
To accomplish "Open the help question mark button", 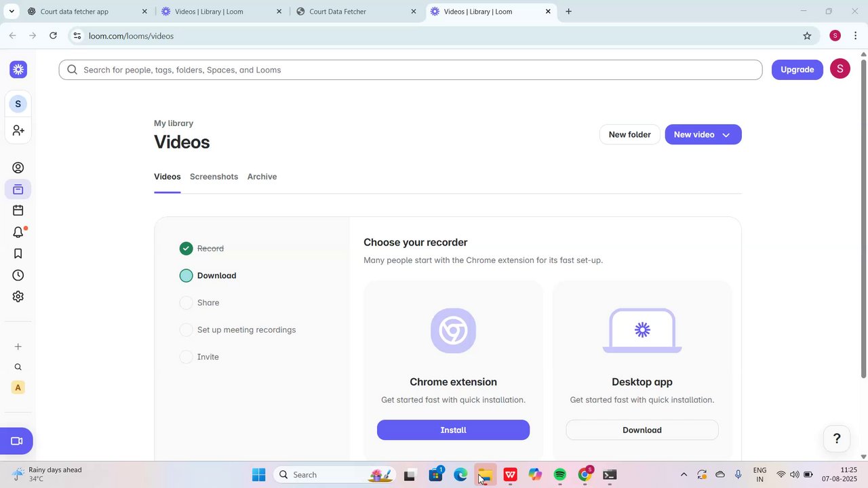I will (x=837, y=439).
